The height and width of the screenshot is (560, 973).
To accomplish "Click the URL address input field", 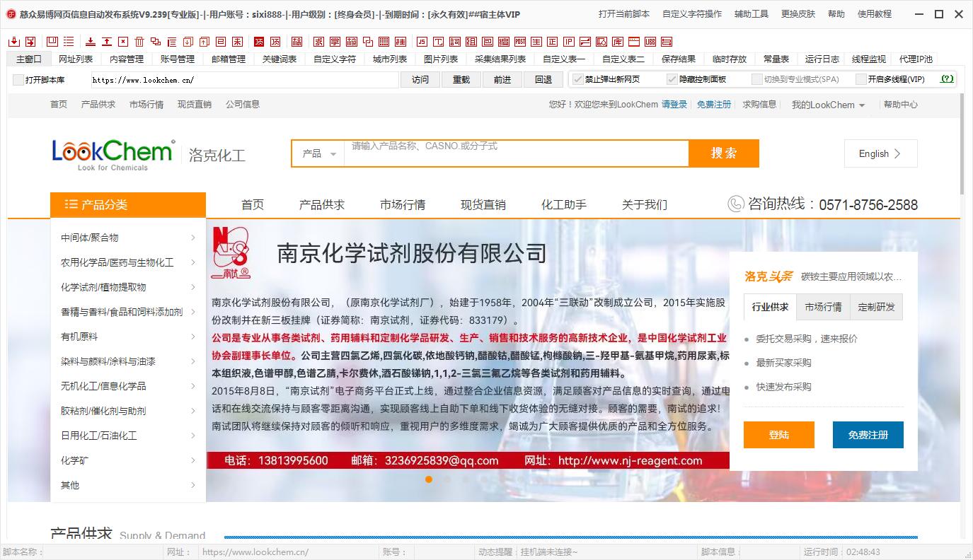I will [244, 80].
